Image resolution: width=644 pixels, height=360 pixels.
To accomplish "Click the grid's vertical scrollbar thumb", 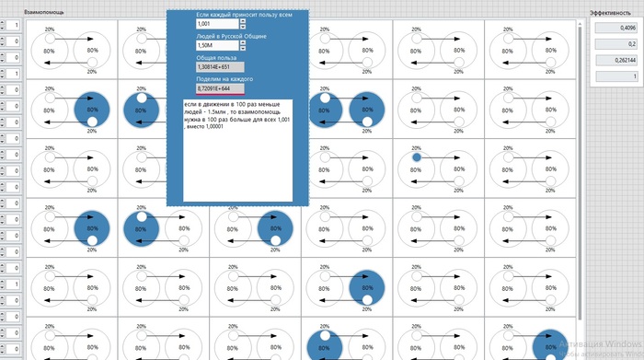I will 580,172.
